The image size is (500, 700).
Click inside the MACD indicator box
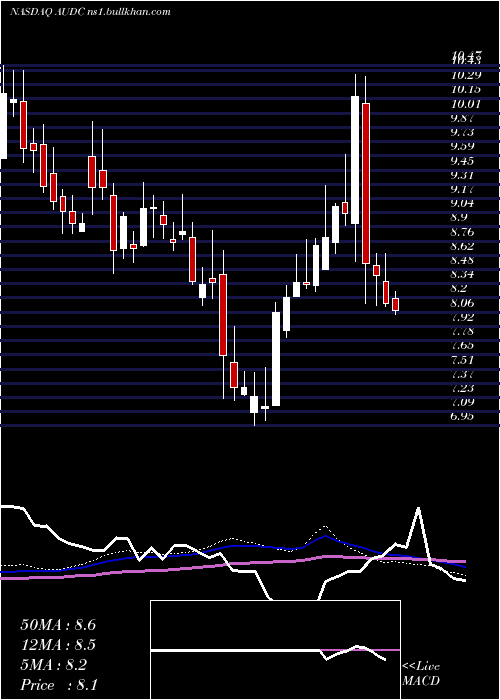pyautogui.click(x=275, y=650)
